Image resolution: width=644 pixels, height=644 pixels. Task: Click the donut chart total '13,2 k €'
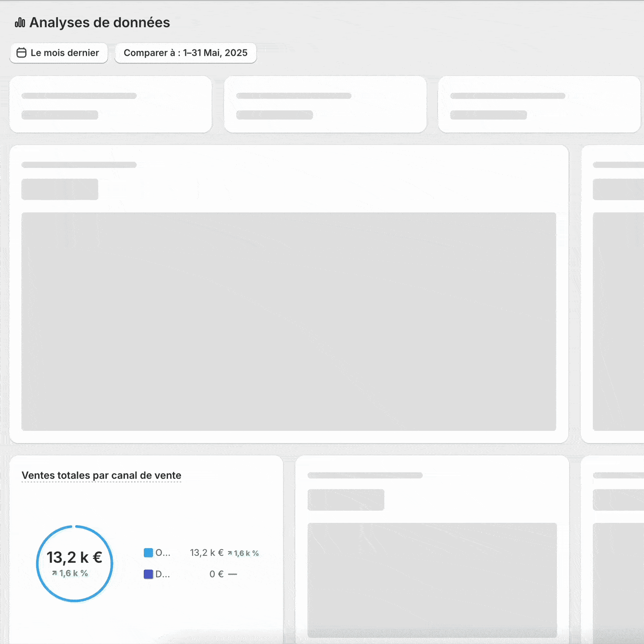(74, 557)
